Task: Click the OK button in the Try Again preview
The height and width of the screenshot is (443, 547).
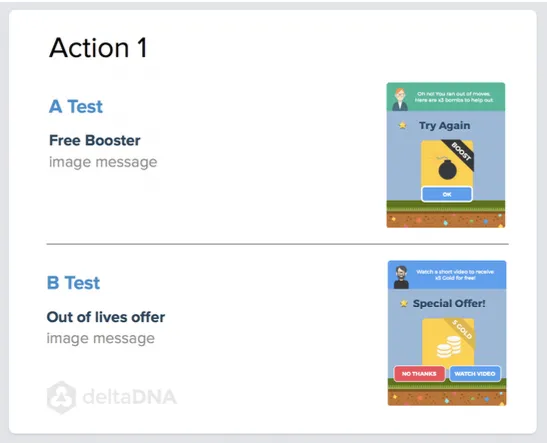Action: tap(447, 194)
